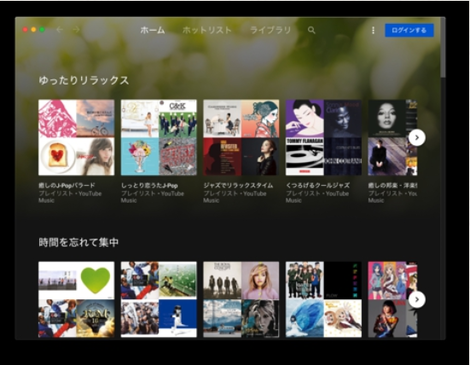Click the ジャズでリラックスタイム title link
The width and height of the screenshot is (470, 365).
click(238, 185)
